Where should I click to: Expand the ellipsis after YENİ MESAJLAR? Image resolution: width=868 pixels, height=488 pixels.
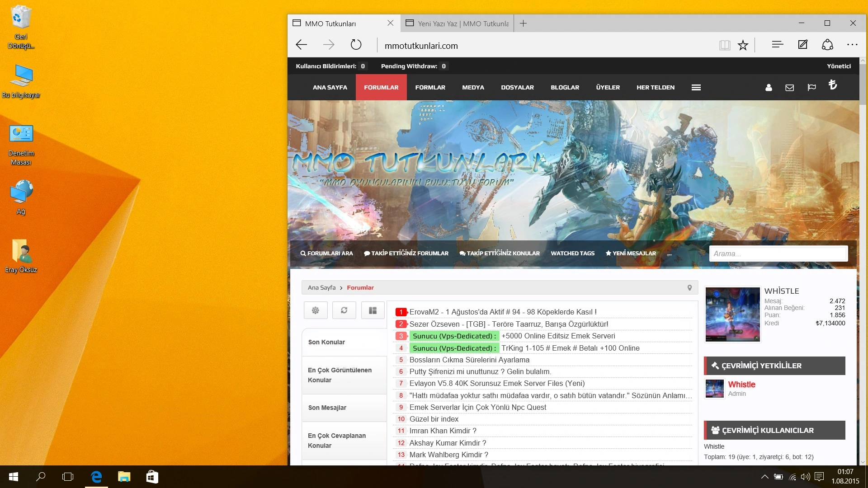[670, 253]
